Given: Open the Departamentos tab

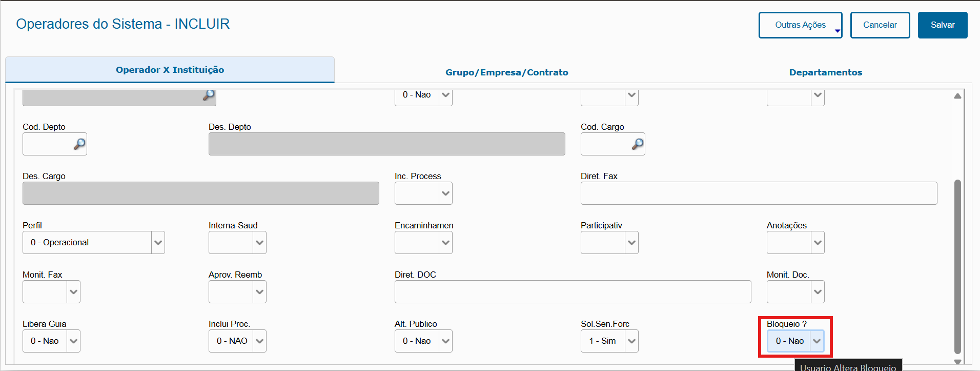Looking at the screenshot, I should (x=825, y=72).
